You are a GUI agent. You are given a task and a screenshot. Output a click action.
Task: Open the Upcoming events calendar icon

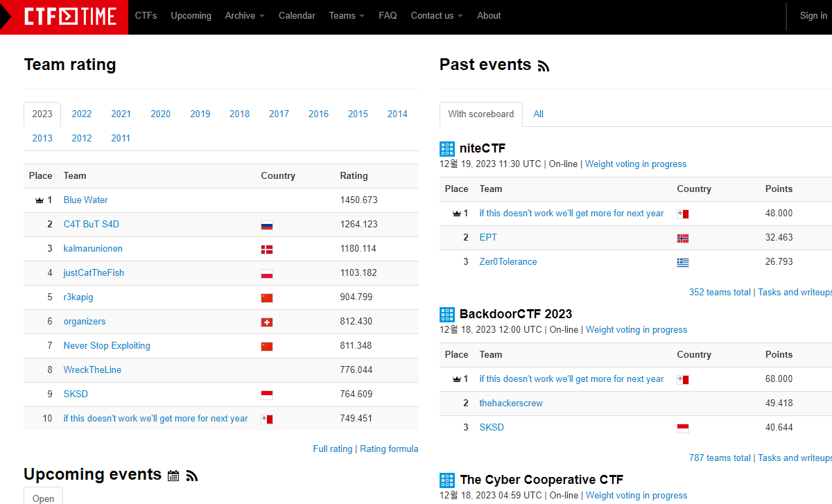pos(173,476)
